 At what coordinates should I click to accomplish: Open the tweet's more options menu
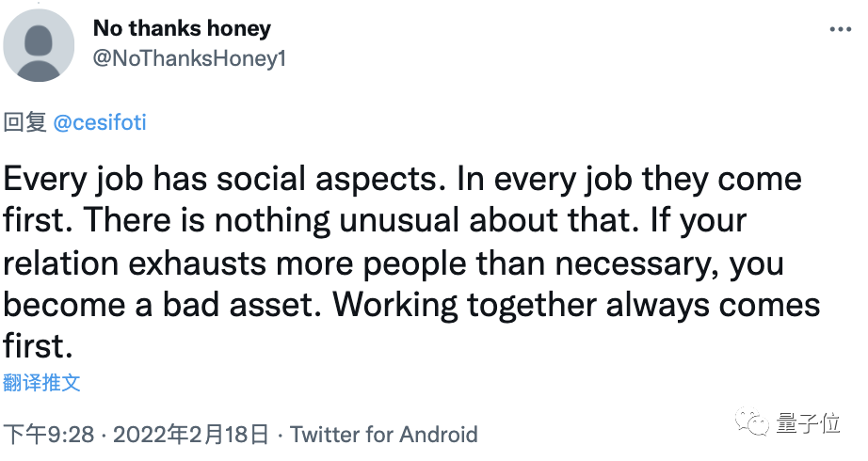point(840,30)
